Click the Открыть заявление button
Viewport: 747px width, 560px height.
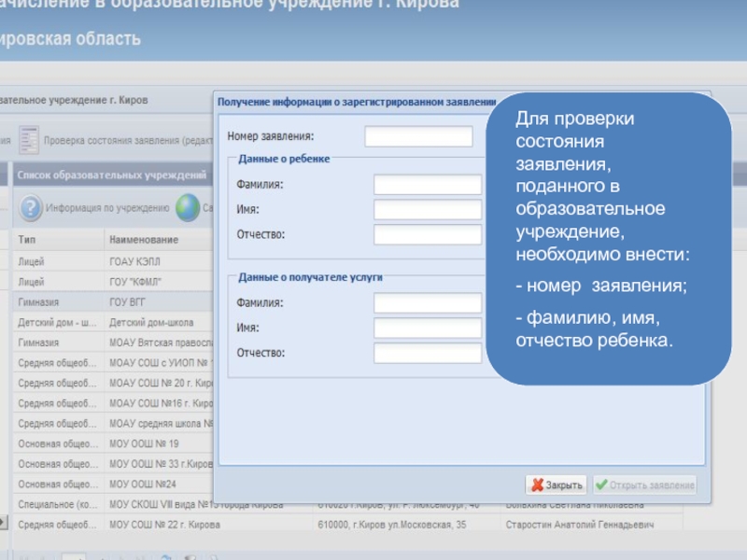645,485
